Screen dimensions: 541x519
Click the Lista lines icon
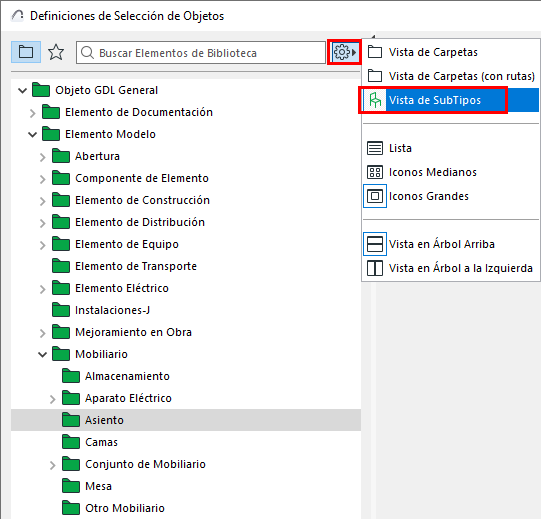pos(375,148)
